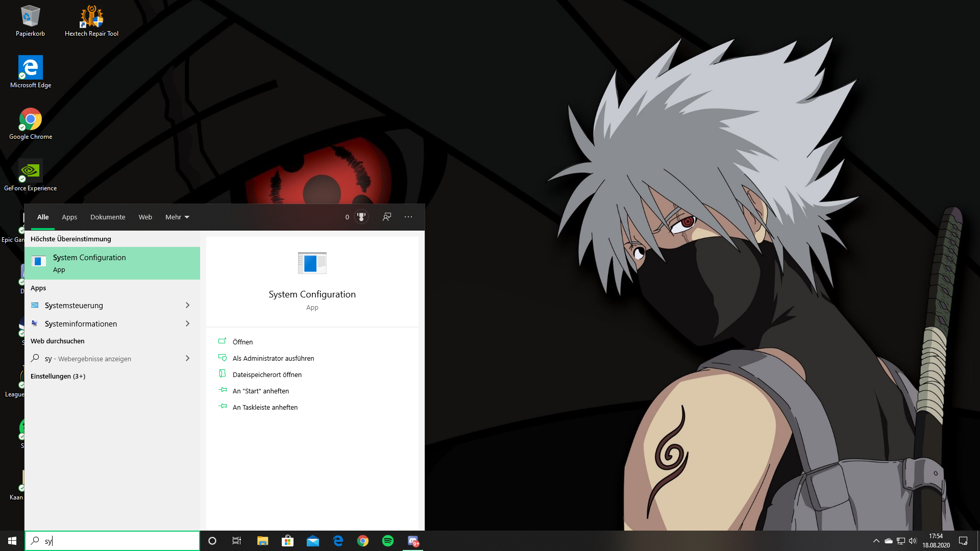Launch Microsoft Edge desktop shortcut
Viewport: 980px width, 551px height.
tap(31, 72)
